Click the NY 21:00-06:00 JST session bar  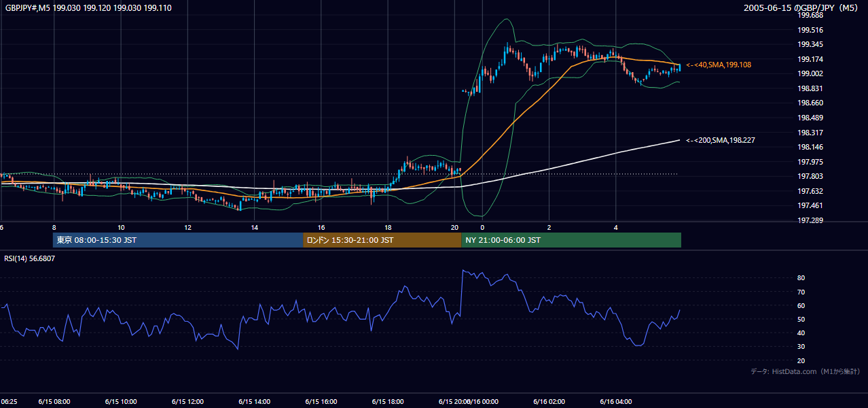tap(571, 240)
